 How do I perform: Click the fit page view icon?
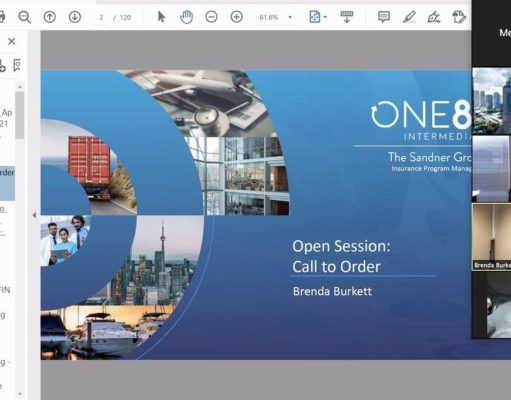[315, 17]
